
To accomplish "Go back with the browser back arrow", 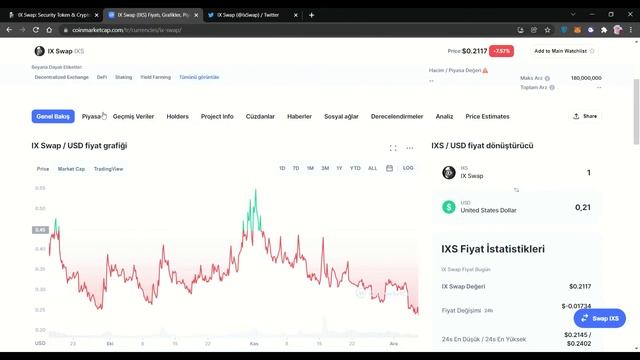I will point(9,30).
